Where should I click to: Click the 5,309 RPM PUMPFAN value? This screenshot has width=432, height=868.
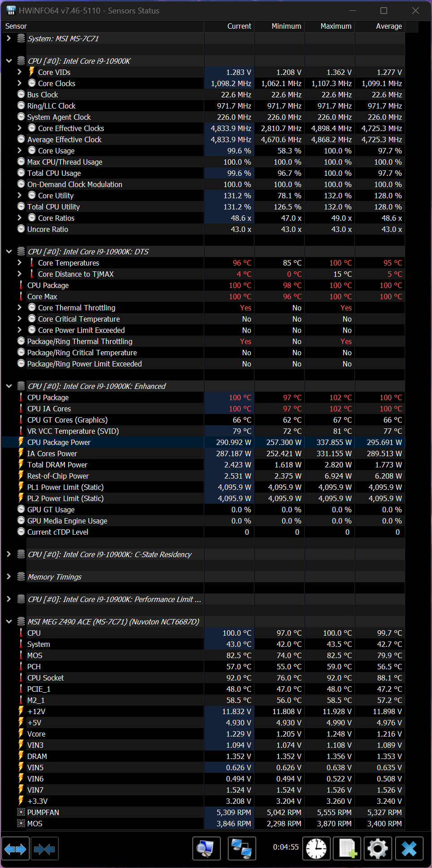point(234,812)
